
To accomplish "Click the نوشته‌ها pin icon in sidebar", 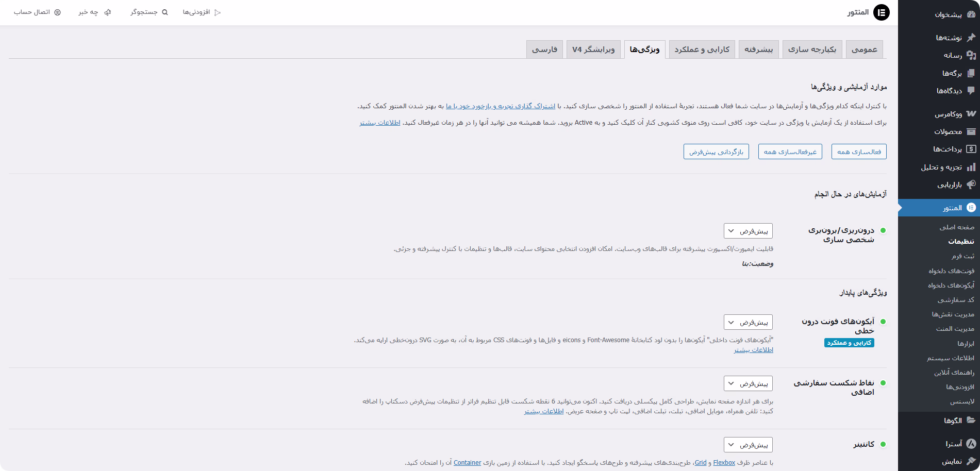I will point(971,38).
